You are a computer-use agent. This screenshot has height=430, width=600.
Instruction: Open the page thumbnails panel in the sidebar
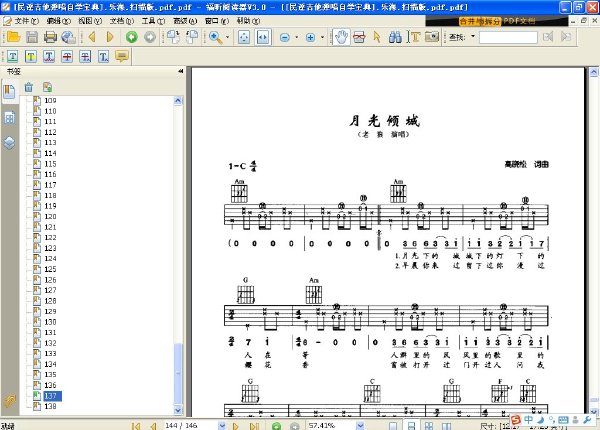pyautogui.click(x=9, y=118)
